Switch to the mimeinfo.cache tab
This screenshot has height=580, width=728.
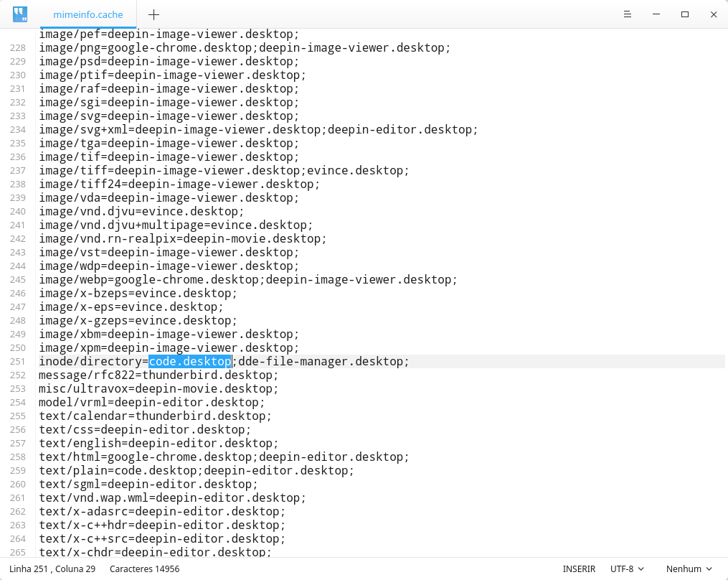click(x=88, y=14)
